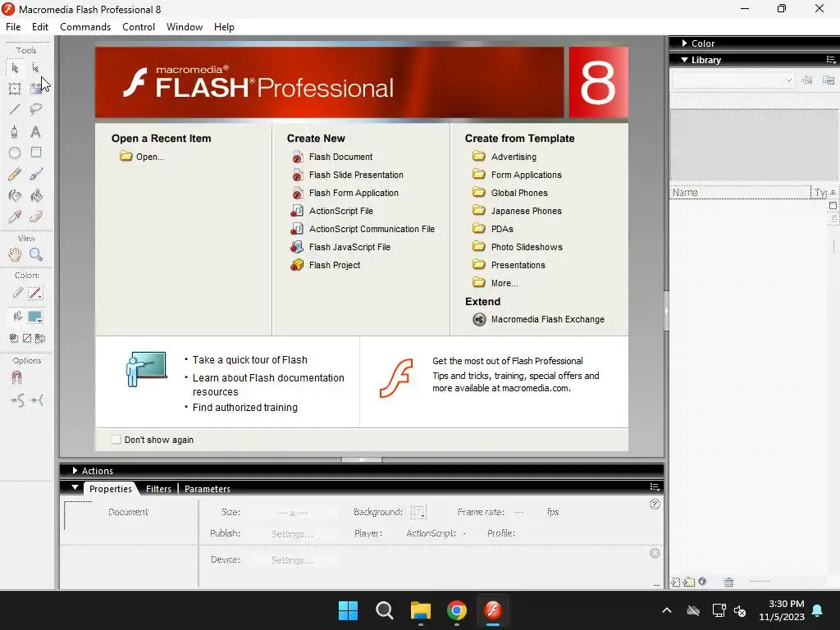The image size is (840, 630).
Task: Open the Library document dropdown
Action: 733,80
